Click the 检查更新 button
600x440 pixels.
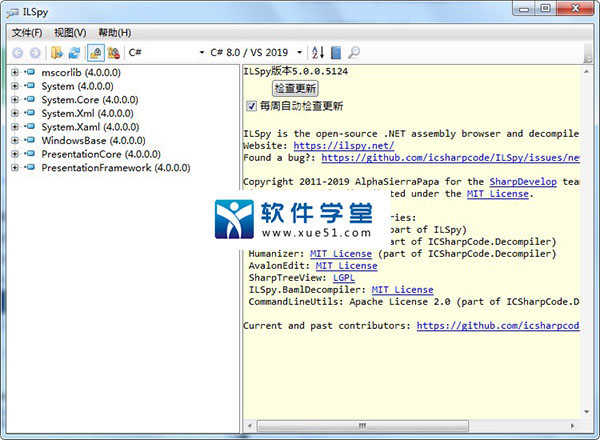click(x=295, y=88)
